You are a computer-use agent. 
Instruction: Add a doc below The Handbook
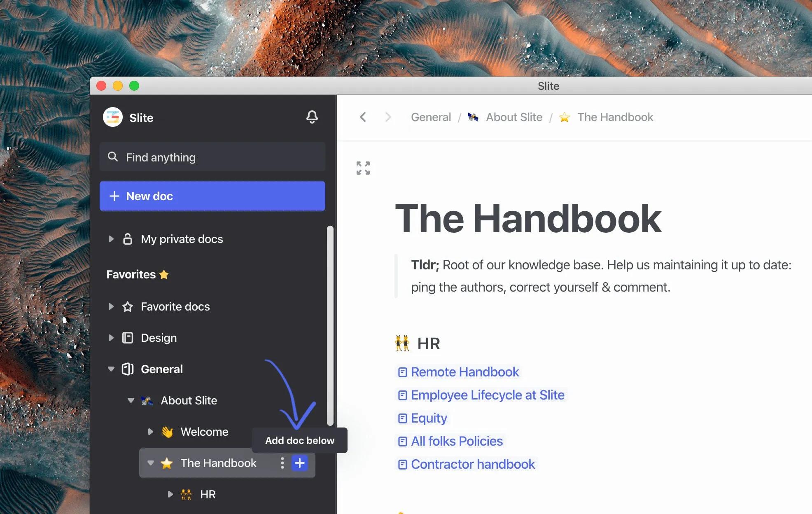[x=300, y=463]
